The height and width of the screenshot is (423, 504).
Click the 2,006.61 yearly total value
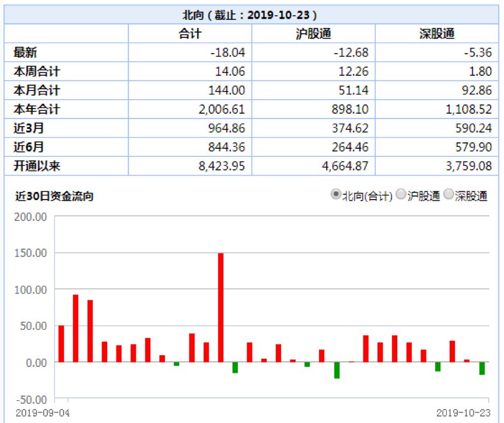222,109
